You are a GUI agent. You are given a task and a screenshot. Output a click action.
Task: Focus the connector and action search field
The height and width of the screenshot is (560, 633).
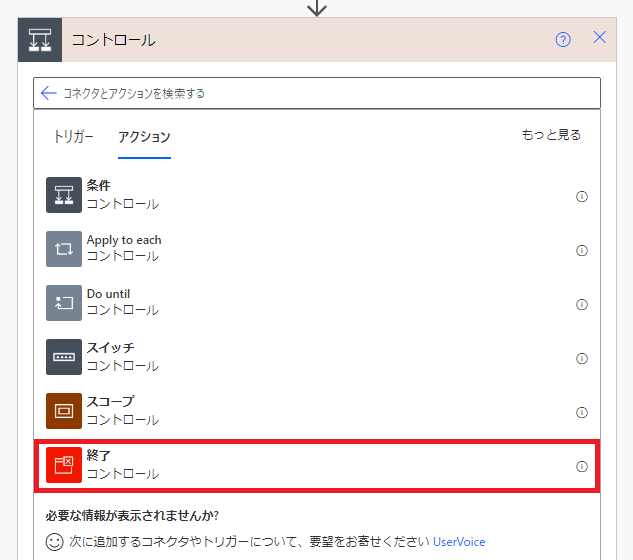coord(317,93)
